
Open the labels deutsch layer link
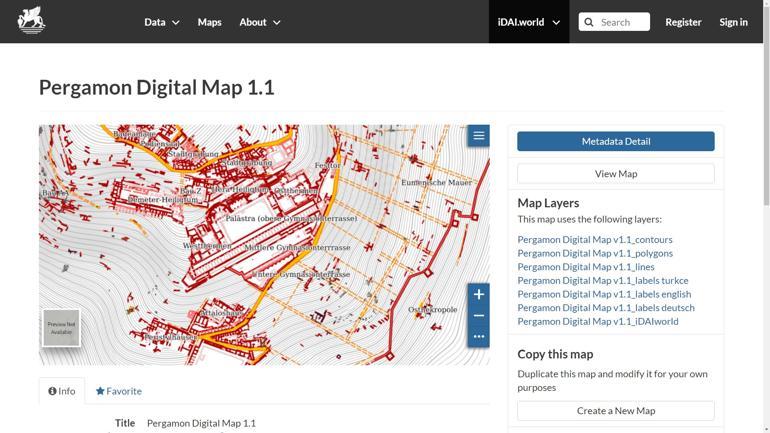pyautogui.click(x=605, y=308)
